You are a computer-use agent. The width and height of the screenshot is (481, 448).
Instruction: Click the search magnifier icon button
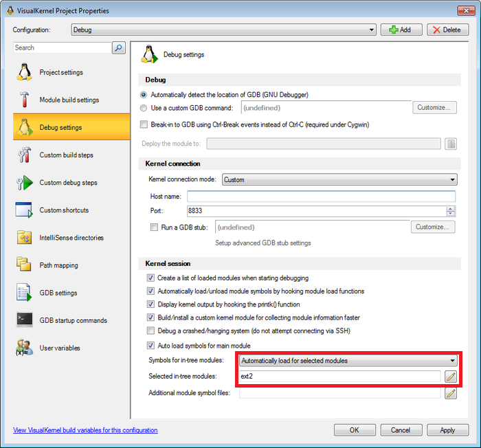119,48
